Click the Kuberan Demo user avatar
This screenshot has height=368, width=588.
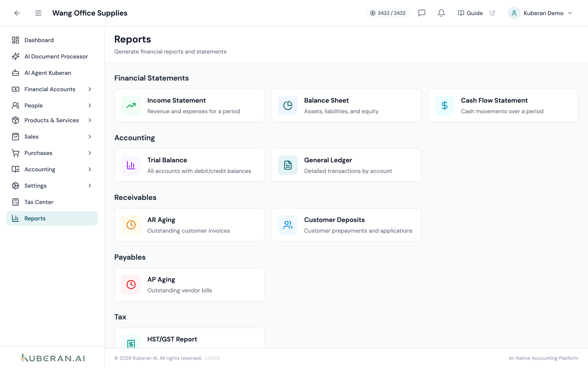pos(514,13)
